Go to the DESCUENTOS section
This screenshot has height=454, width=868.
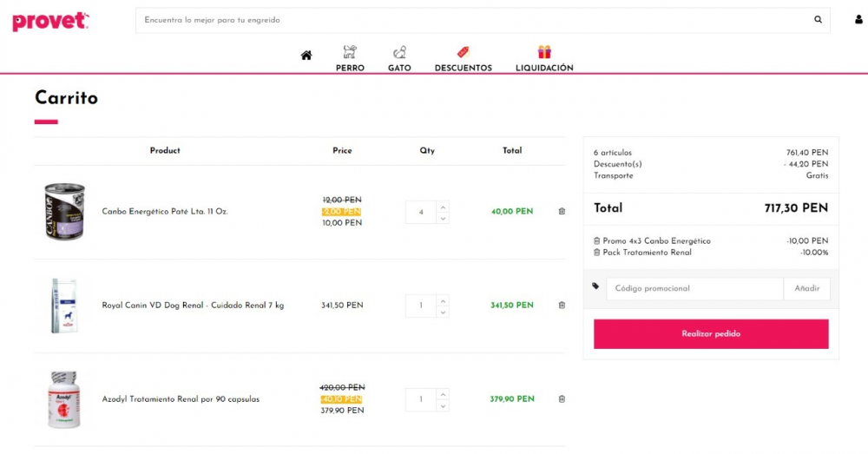click(463, 59)
